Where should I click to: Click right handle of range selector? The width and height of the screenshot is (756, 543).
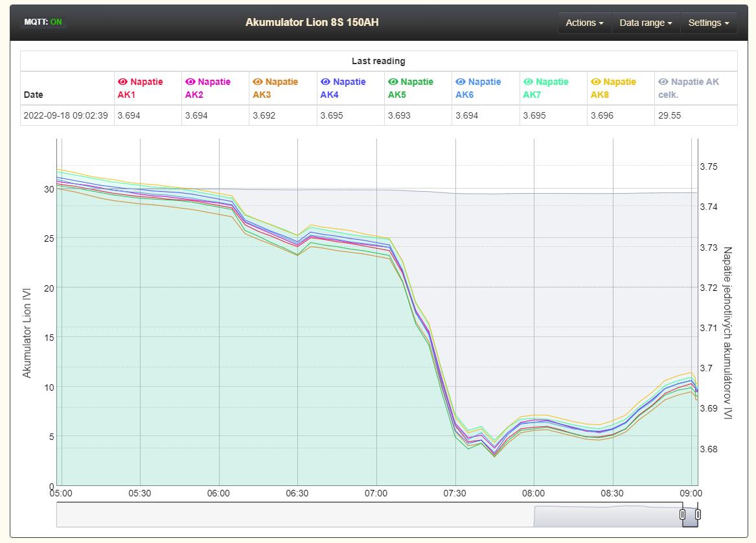(698, 514)
